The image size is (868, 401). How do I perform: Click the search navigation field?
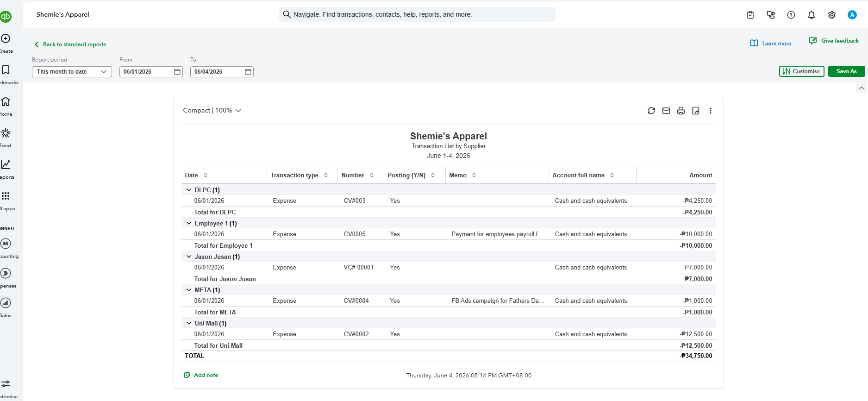417,14
